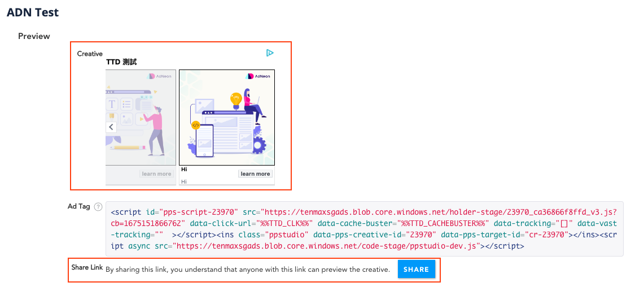Click the previous-slide arrow in the carousel
Viewport: 644px width, 291px height.
coord(111,127)
